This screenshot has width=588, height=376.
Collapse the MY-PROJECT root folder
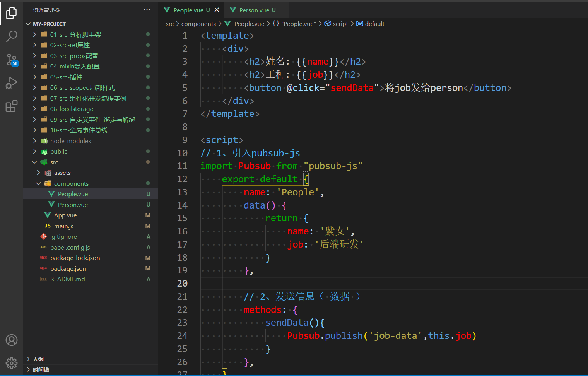click(91, 24)
